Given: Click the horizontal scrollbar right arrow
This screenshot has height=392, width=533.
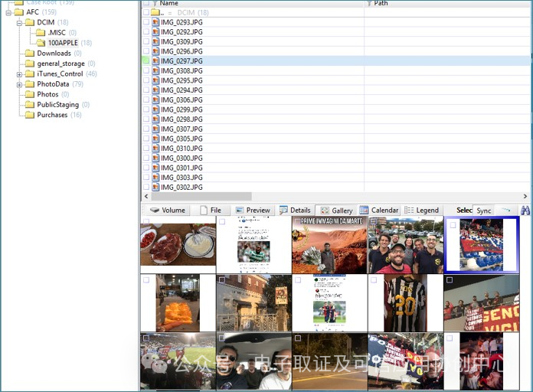Looking at the screenshot, I should point(525,197).
